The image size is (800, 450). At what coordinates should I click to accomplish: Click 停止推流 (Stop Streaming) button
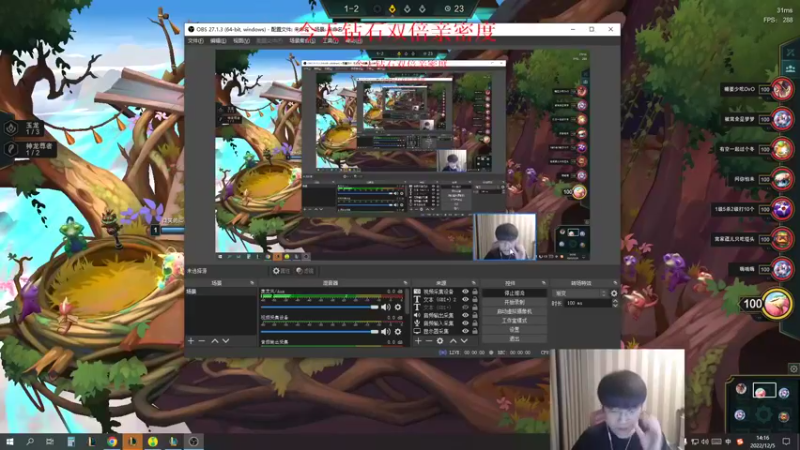click(514, 293)
